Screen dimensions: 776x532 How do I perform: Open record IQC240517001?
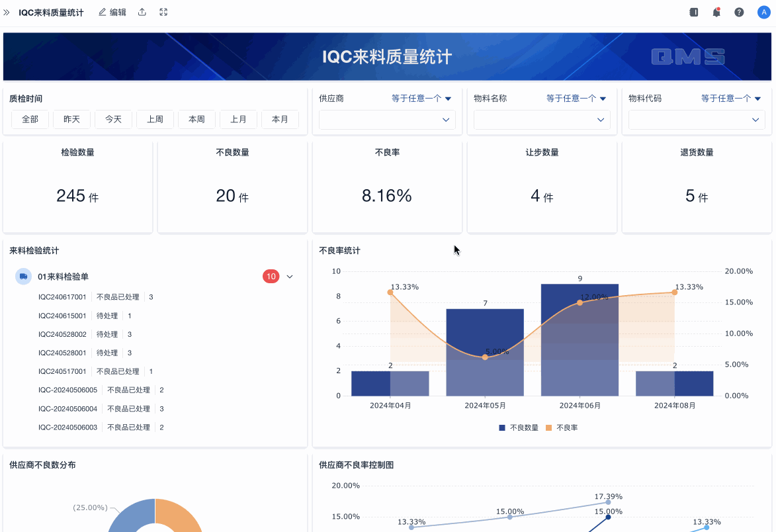pos(95,372)
